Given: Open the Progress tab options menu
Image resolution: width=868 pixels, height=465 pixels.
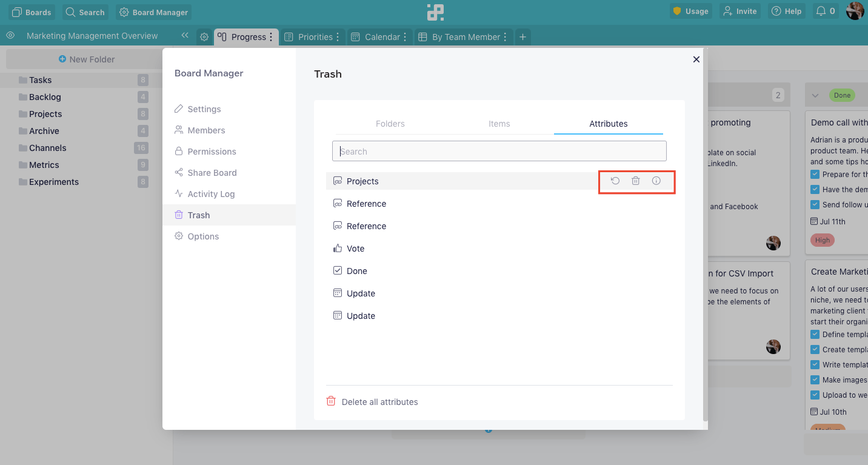Looking at the screenshot, I should pyautogui.click(x=271, y=37).
